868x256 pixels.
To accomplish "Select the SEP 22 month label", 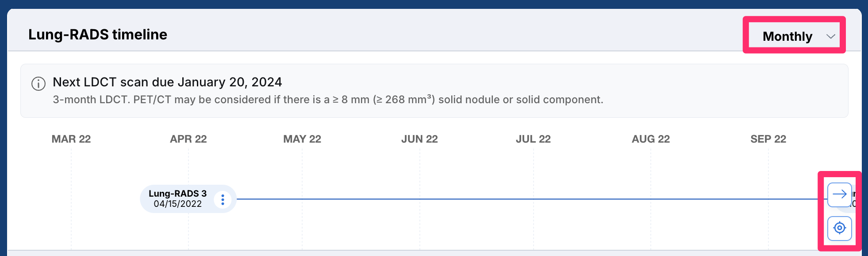I will point(768,139).
